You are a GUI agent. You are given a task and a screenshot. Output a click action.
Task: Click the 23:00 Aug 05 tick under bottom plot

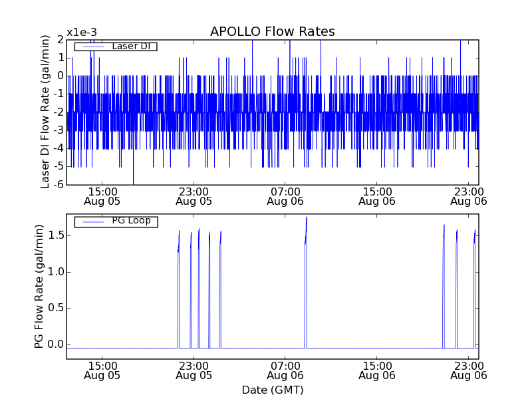tap(194, 370)
